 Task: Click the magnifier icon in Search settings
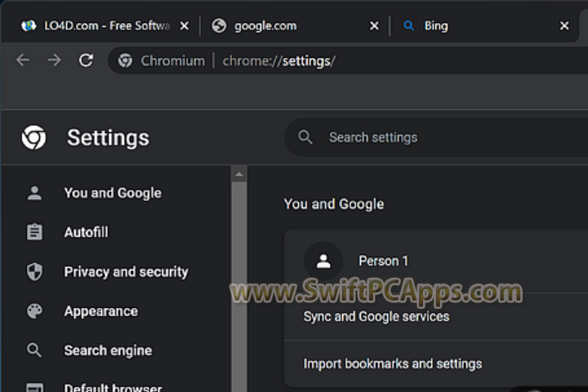click(x=305, y=137)
